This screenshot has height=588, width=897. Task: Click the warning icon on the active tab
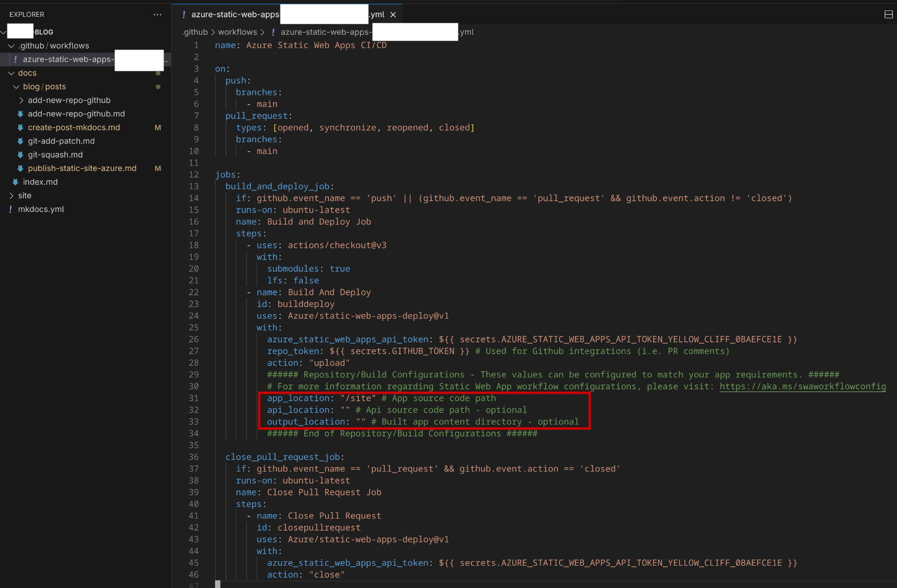tap(183, 14)
